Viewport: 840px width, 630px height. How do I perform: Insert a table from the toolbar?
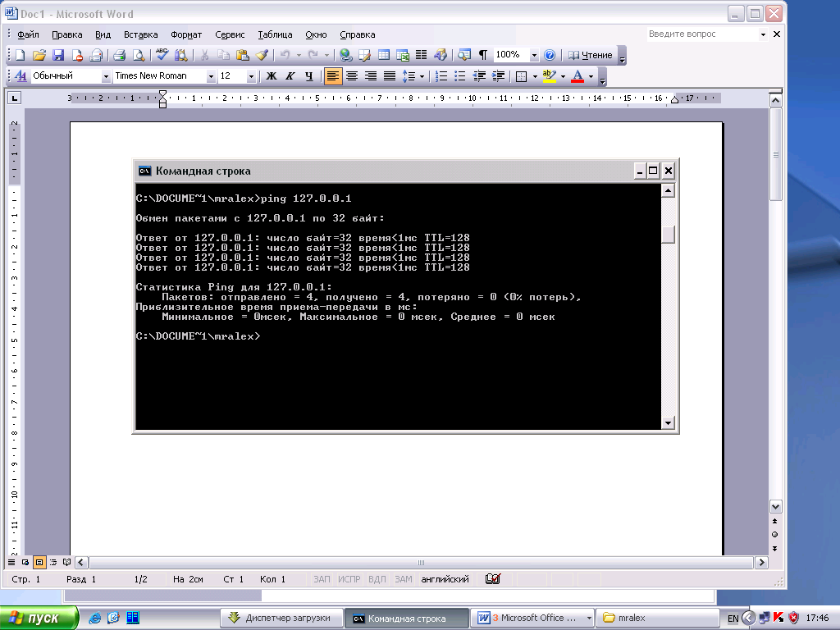[x=384, y=55]
